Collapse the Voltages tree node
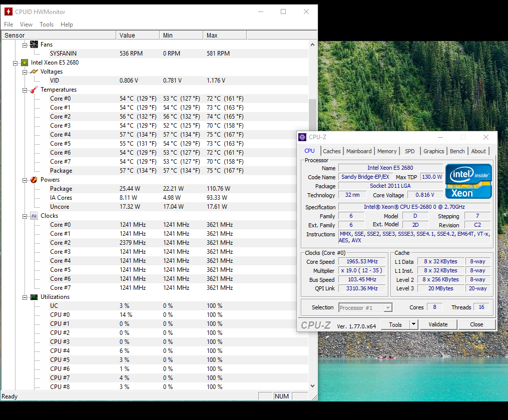 (x=25, y=72)
